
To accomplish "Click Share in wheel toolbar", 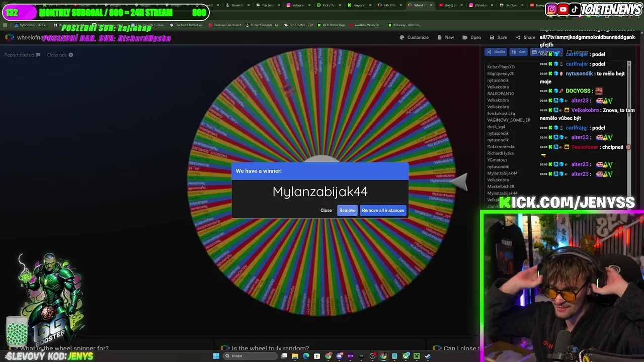I will 525,37.
